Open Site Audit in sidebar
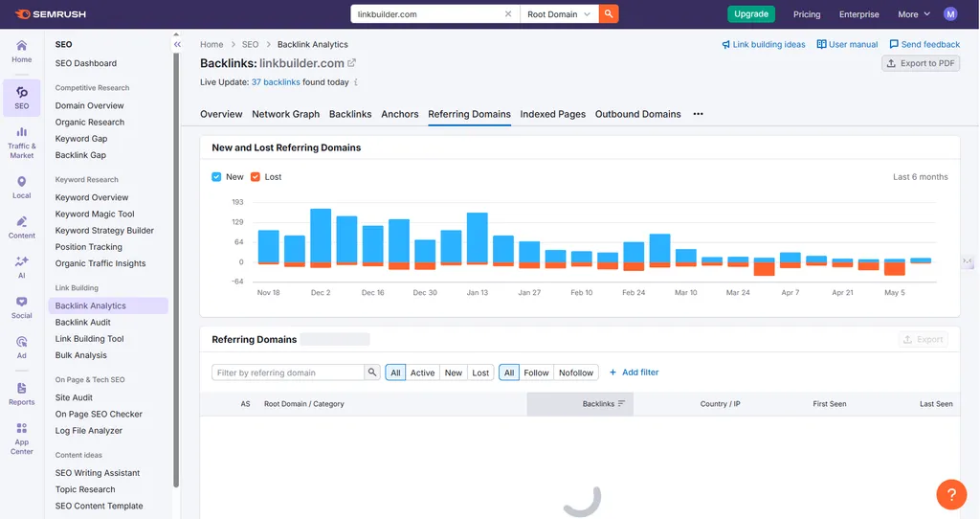 74,397
